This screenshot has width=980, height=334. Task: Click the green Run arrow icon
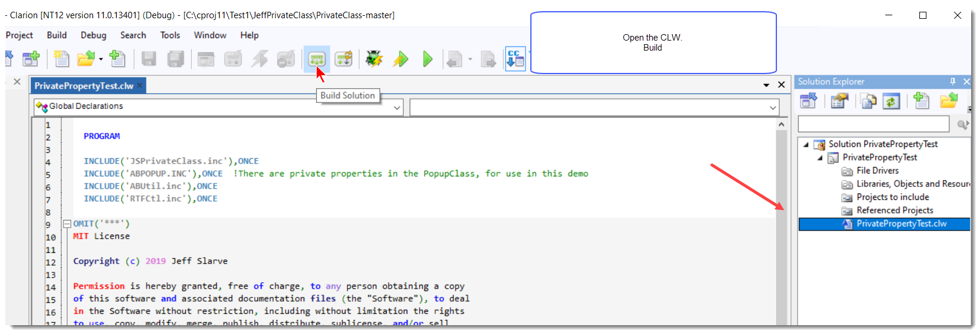[x=428, y=59]
